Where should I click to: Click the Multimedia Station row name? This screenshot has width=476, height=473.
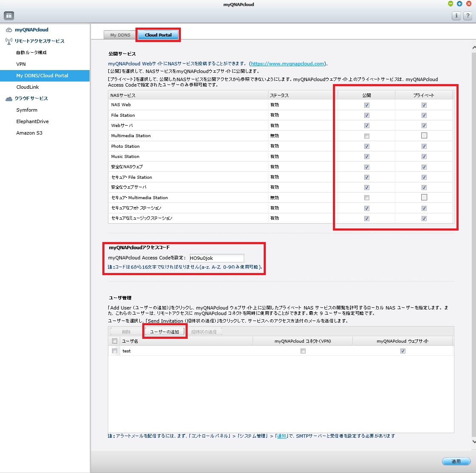tap(131, 136)
